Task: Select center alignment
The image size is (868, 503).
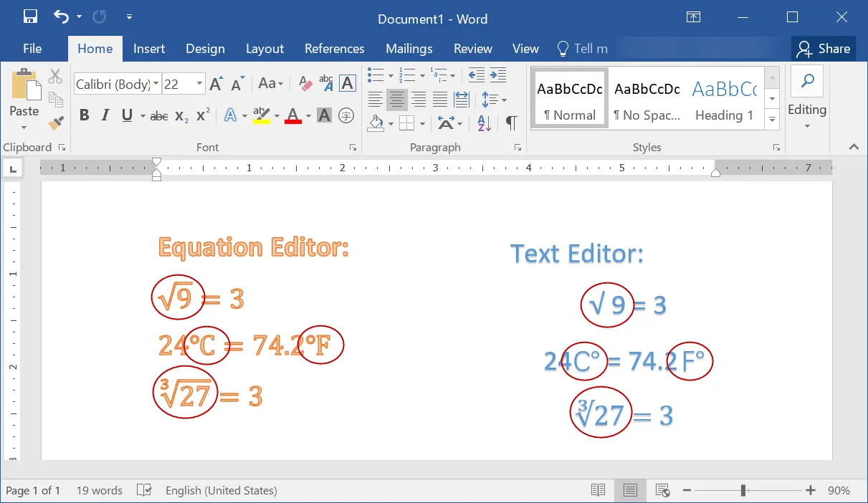Action: tap(397, 100)
